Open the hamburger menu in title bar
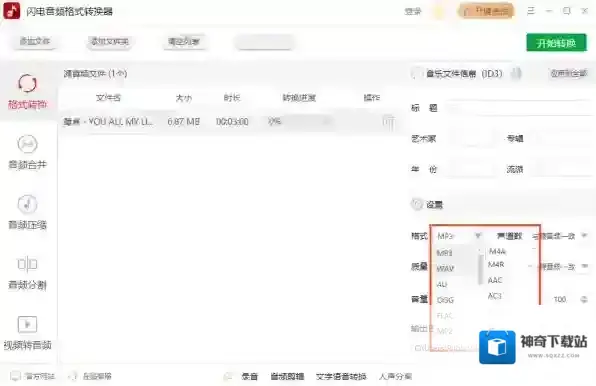 click(x=531, y=11)
